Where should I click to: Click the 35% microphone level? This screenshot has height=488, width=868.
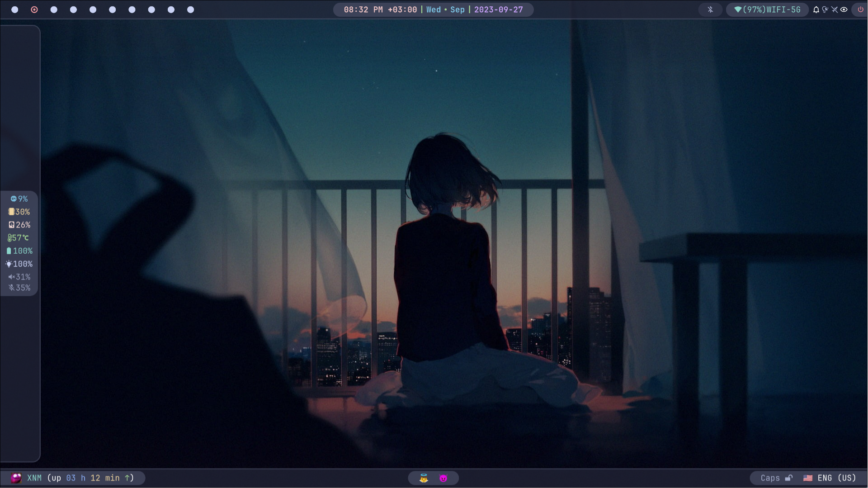tap(23, 288)
